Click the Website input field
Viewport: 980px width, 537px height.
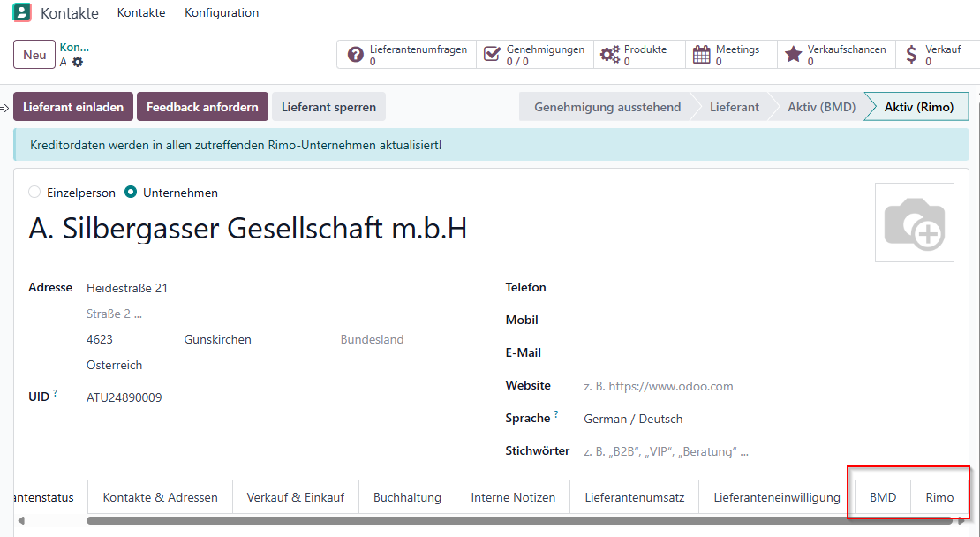769,386
